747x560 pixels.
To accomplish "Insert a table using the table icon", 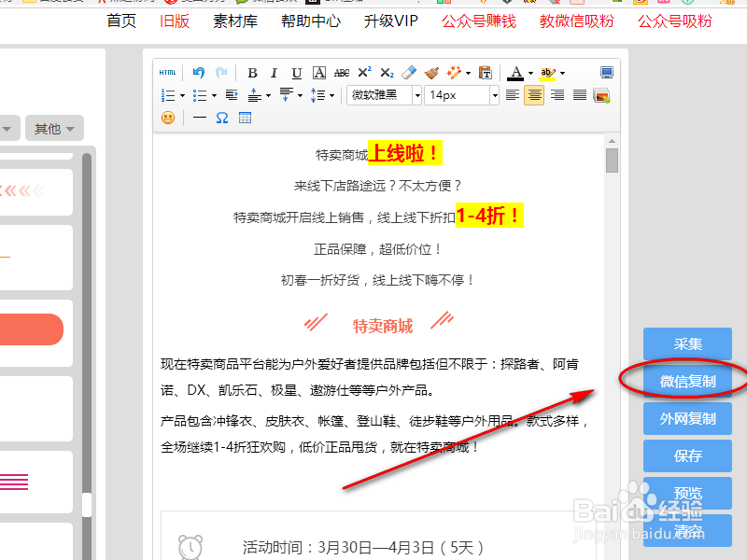I will tap(245, 118).
